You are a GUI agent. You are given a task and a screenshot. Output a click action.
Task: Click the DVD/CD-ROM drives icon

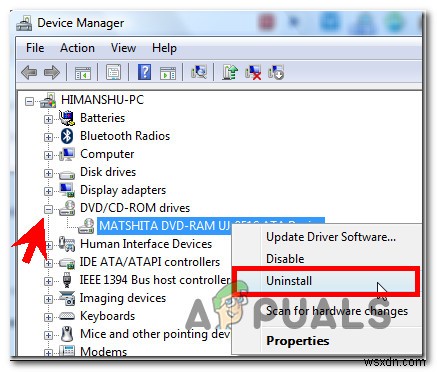click(67, 208)
